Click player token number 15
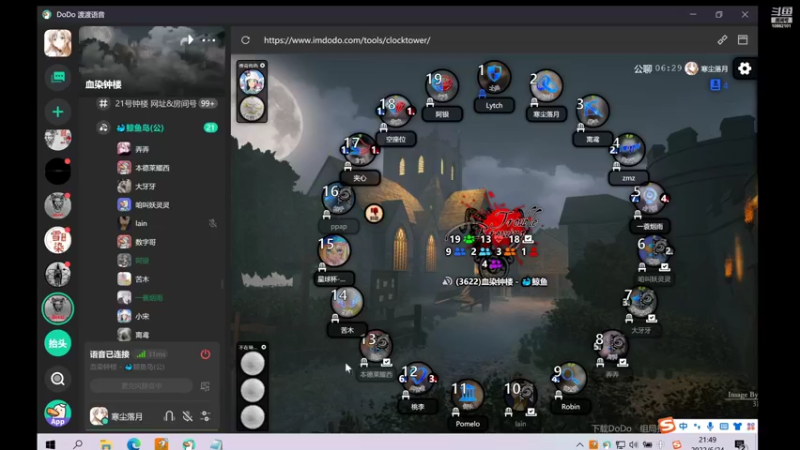Image resolution: width=800 pixels, height=450 pixels. (334, 251)
